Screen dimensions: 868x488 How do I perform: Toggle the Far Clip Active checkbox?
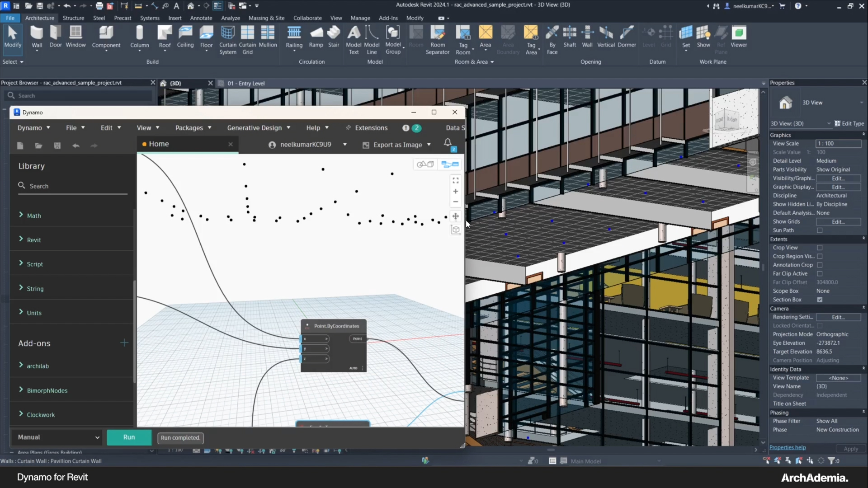click(820, 274)
